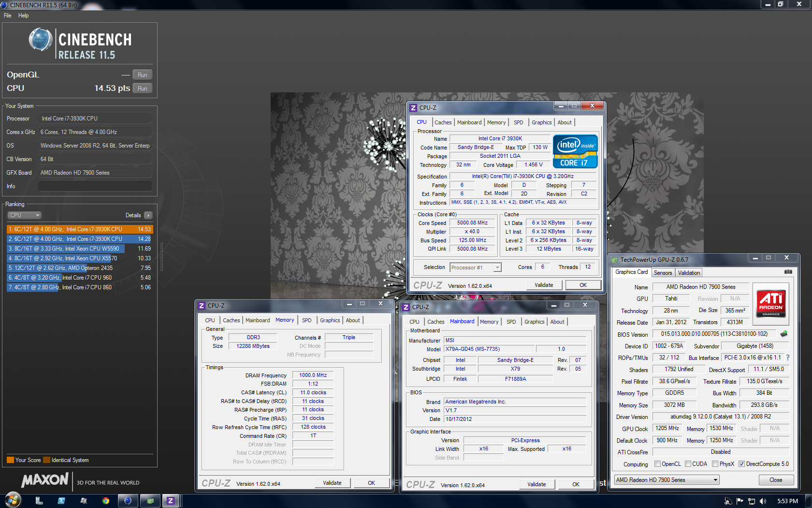Click the ATI Radeon logo in GPU-Z
This screenshot has width=812, height=508.
coord(771,303)
